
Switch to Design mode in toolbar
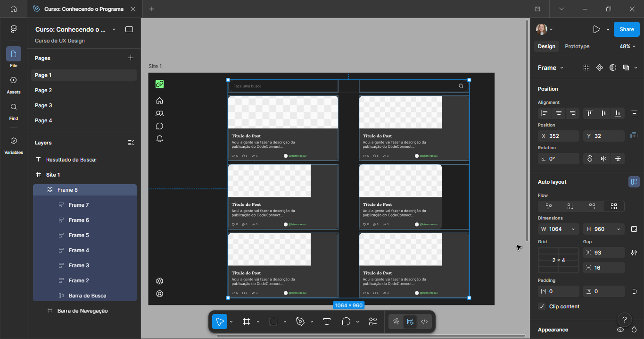410,322
